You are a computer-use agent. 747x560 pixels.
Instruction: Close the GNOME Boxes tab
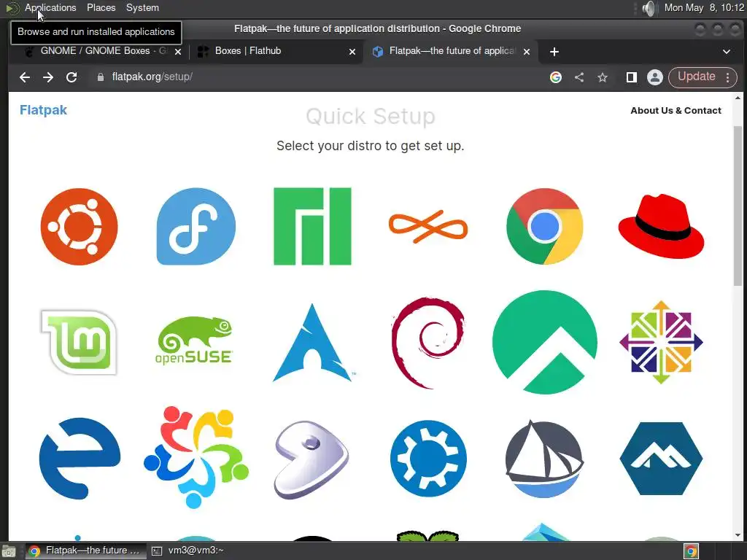tap(178, 52)
